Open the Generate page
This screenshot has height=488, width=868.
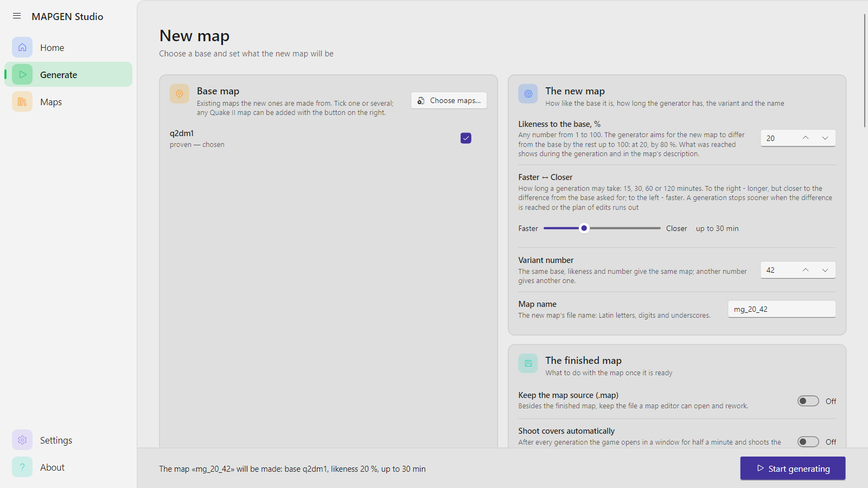click(x=68, y=74)
